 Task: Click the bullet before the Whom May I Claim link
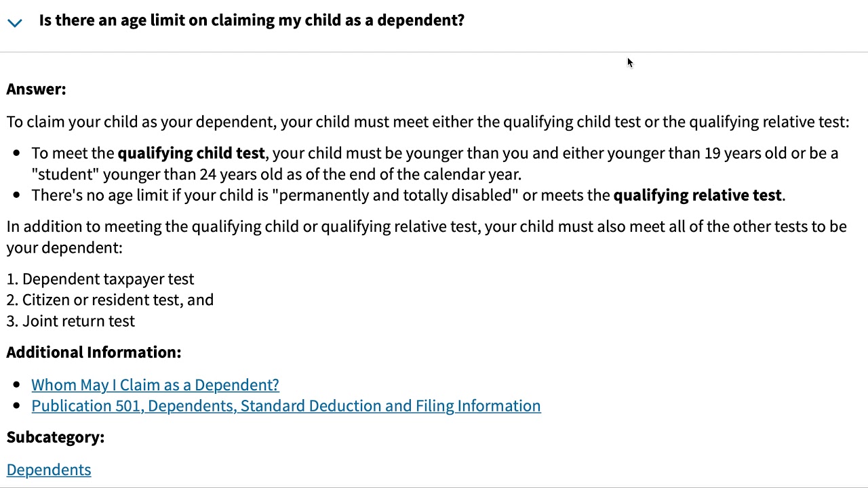click(x=17, y=385)
